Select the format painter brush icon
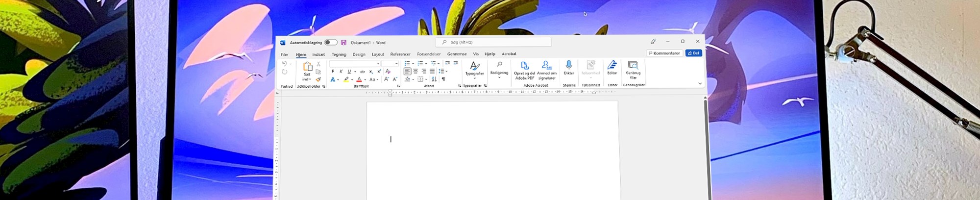 [318, 79]
